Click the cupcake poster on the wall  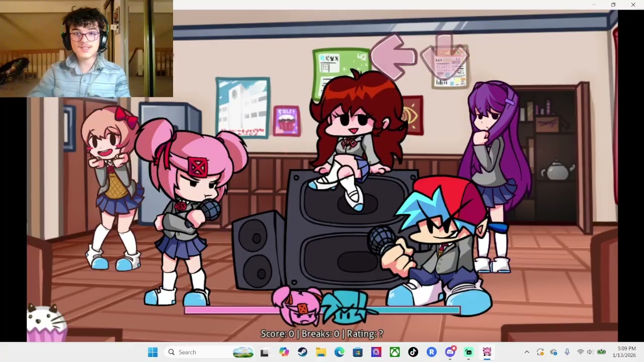pos(287,121)
